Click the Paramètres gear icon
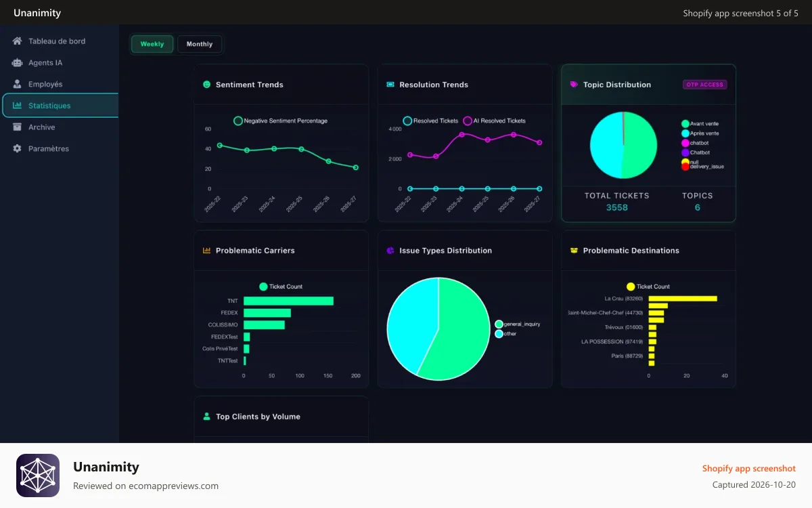 [17, 148]
